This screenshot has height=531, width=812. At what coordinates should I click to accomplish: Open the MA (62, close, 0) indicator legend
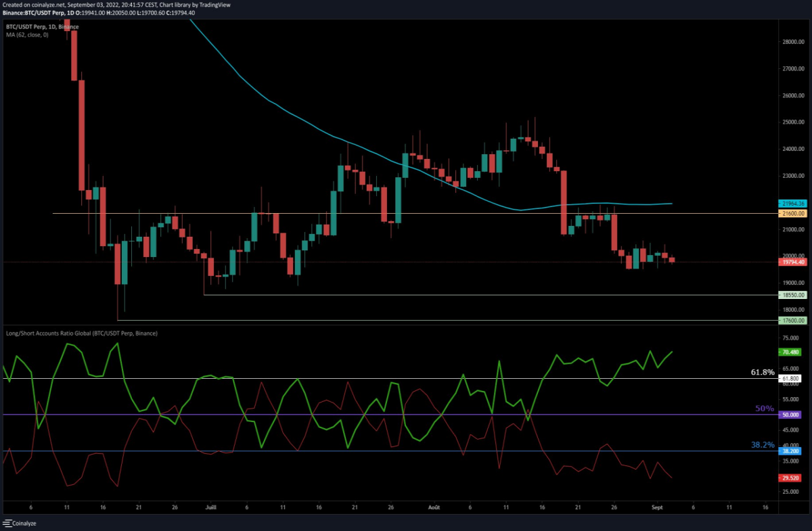tap(27, 34)
